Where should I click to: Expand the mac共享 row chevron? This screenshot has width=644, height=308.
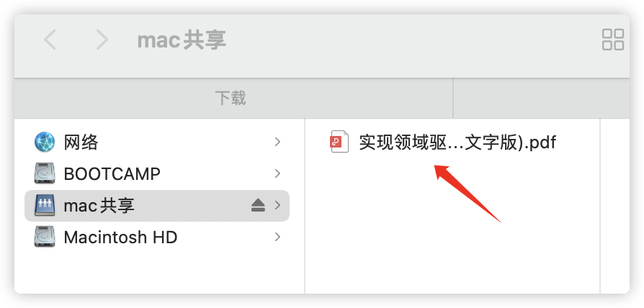click(x=277, y=205)
